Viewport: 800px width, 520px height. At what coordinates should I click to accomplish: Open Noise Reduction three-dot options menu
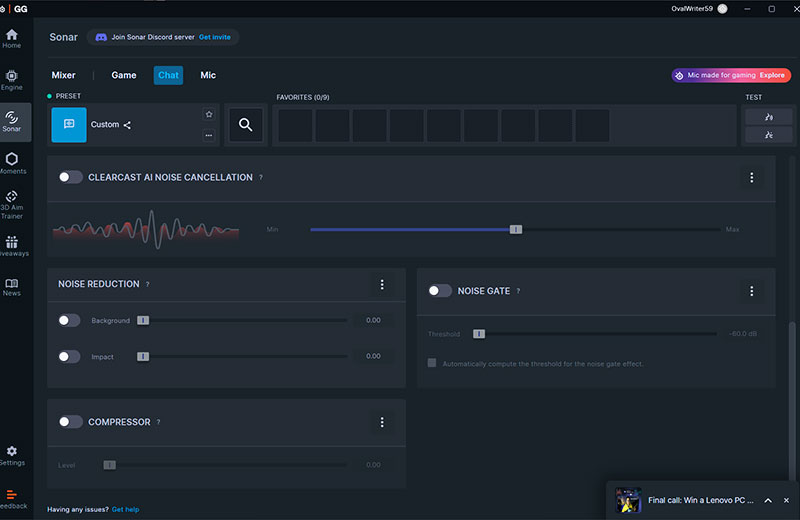[x=382, y=285]
